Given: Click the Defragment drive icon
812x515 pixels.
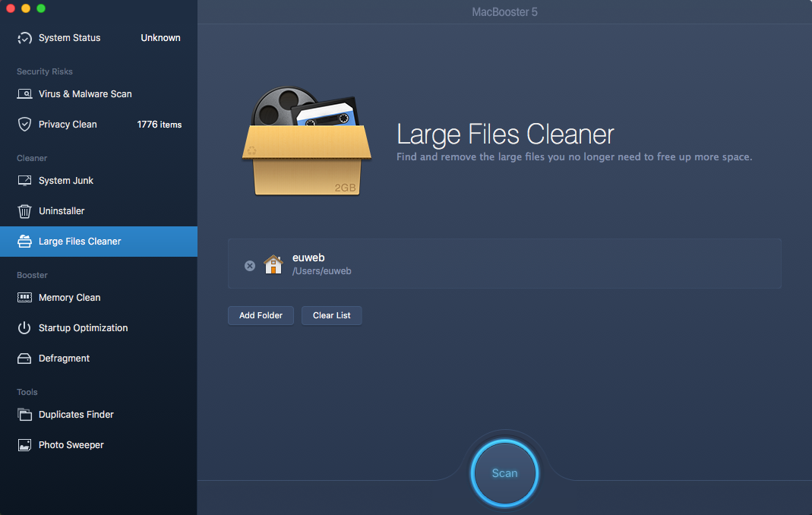Looking at the screenshot, I should (x=24, y=359).
